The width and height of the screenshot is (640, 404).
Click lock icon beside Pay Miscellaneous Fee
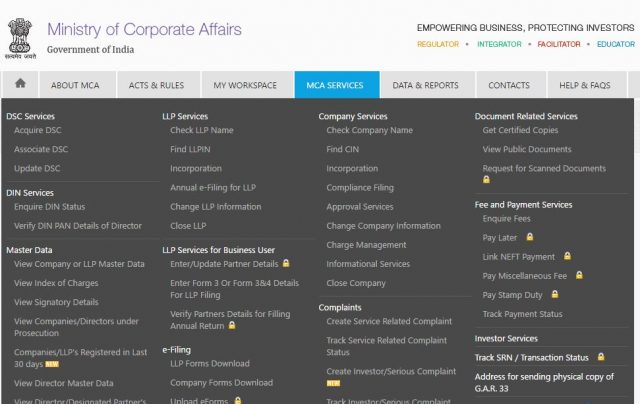tap(578, 275)
